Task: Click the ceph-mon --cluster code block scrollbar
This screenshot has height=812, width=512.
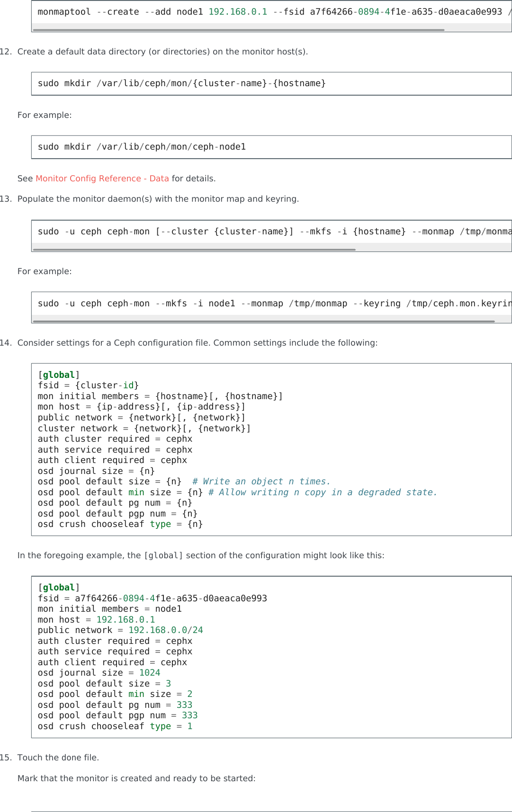Action: tap(194, 250)
